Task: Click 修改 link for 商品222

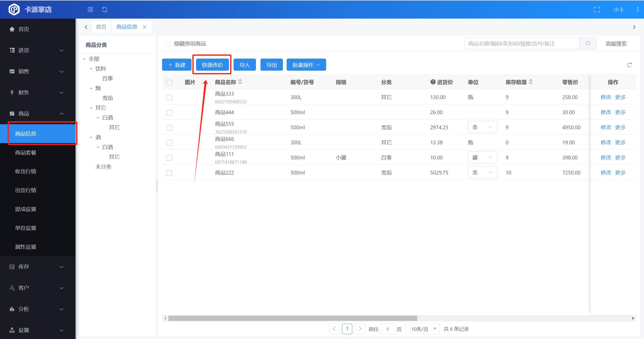Action: [x=605, y=173]
